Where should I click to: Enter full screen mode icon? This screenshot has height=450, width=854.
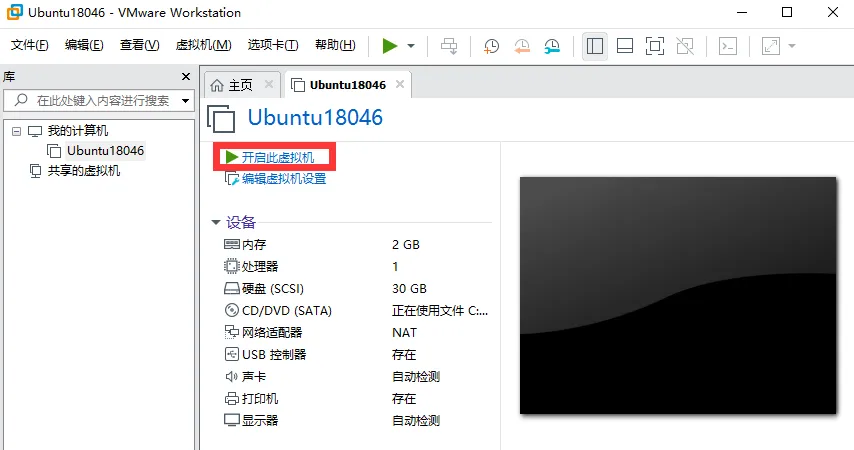point(655,46)
